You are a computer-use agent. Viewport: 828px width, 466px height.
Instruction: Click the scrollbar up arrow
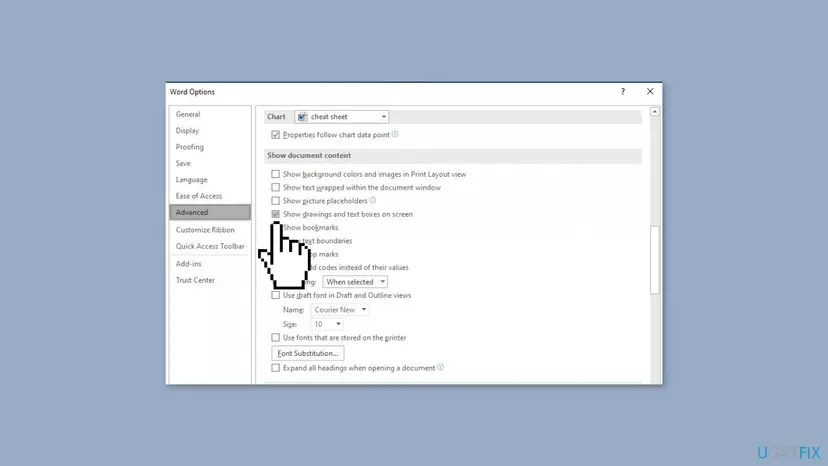(655, 111)
